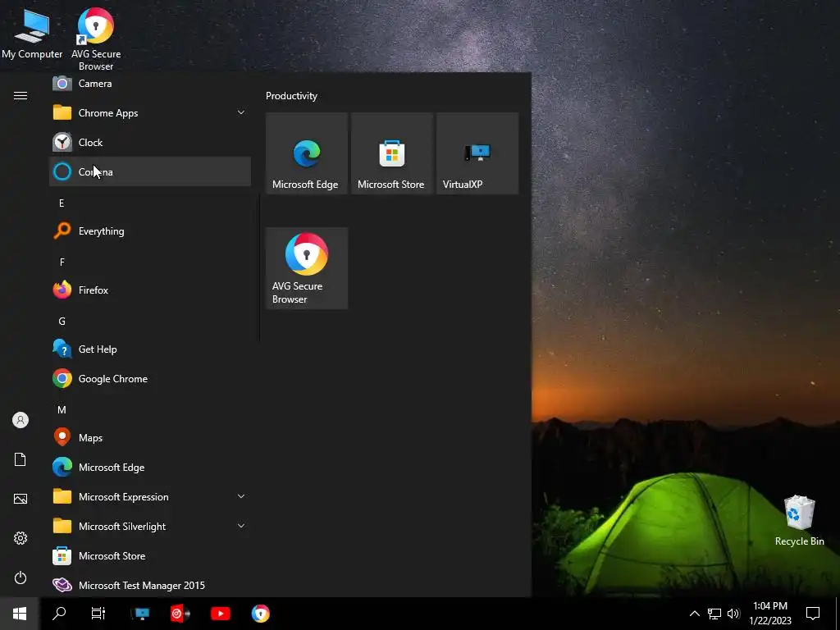Open the YouTube taskbar shortcut
This screenshot has width=840, height=630.
[220, 614]
